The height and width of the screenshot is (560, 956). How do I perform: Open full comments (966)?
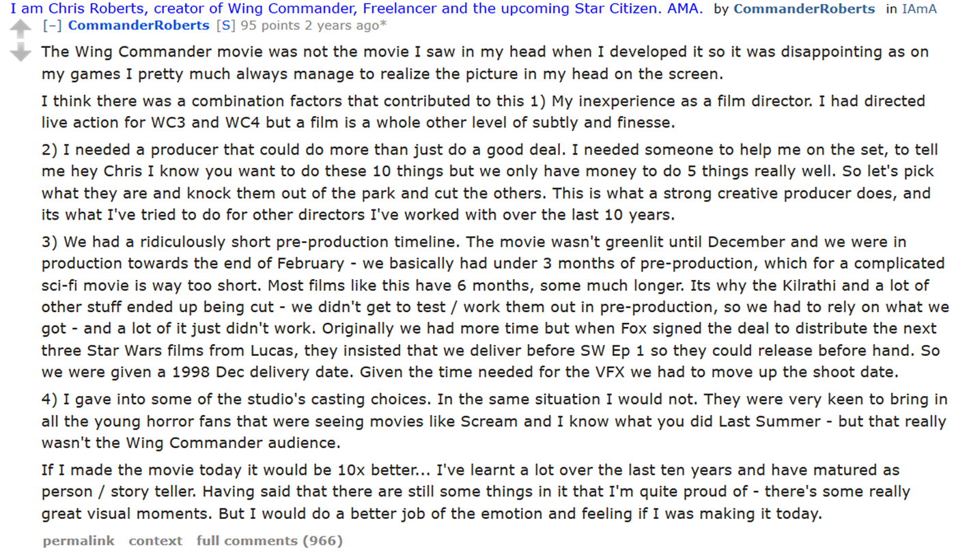pos(270,541)
